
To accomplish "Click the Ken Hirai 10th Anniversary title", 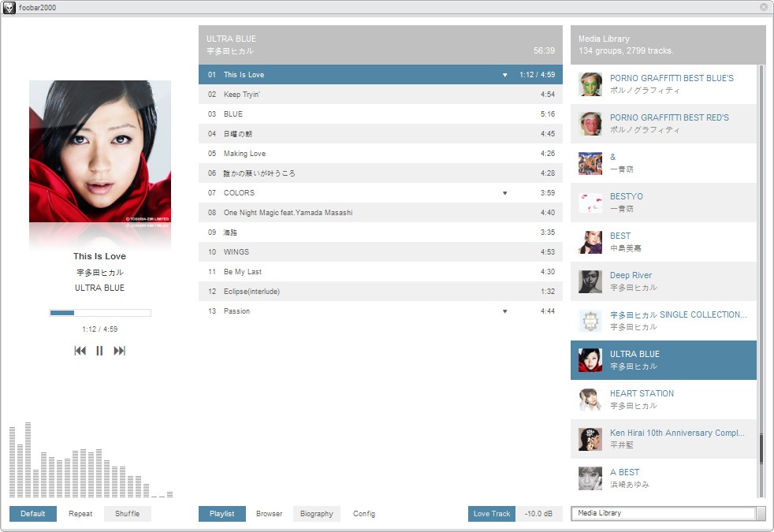I will [677, 433].
